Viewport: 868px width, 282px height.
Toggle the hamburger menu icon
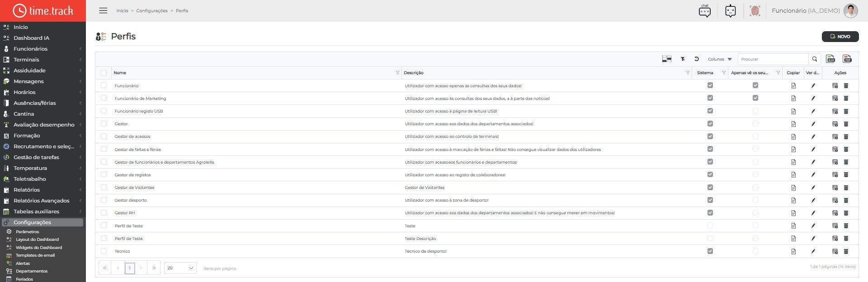point(103,10)
